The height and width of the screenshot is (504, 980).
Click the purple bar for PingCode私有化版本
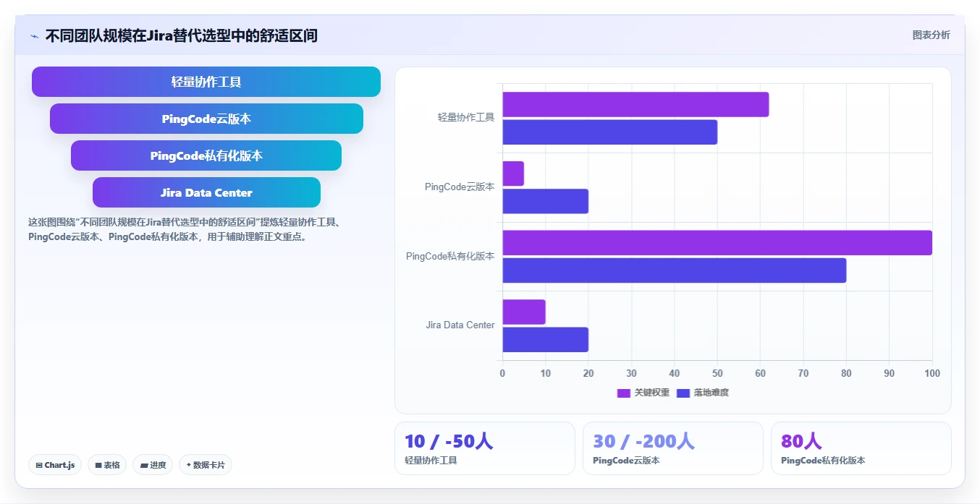click(717, 243)
